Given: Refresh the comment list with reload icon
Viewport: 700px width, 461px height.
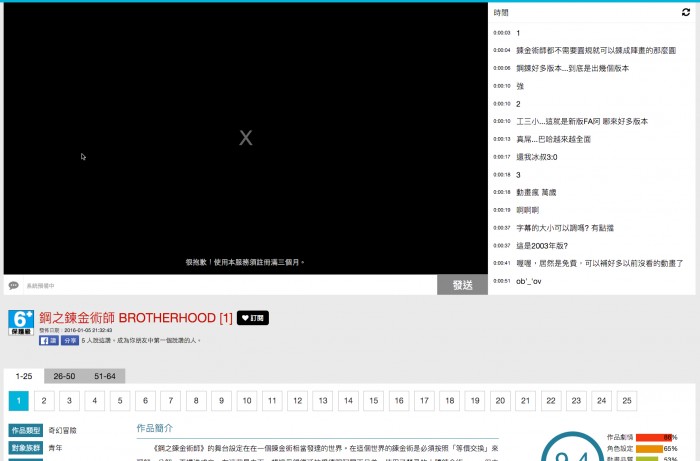Looking at the screenshot, I should 686,12.
